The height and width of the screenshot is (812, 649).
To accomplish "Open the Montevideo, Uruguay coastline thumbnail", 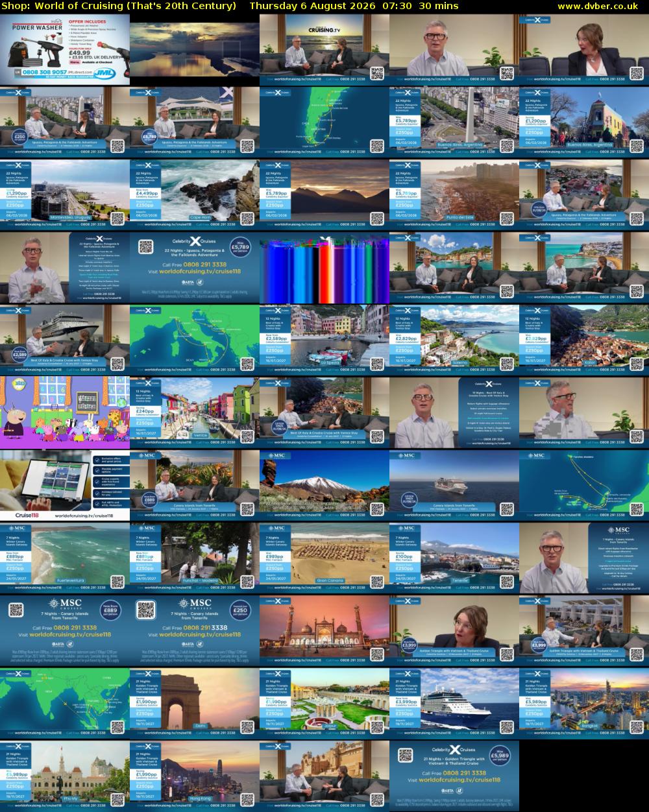I will point(65,195).
